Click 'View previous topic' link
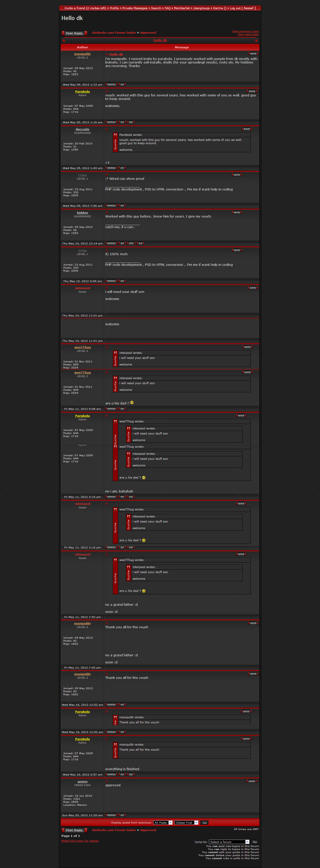This screenshot has width=320, height=868. click(x=245, y=31)
